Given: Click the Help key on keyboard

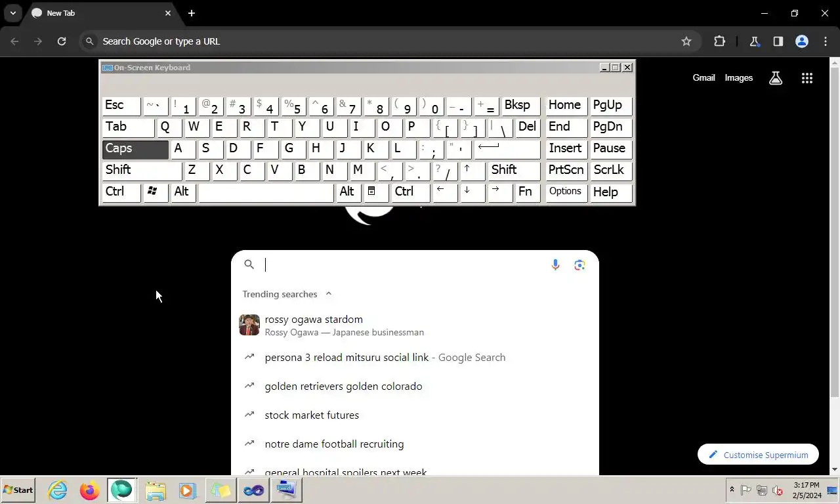Looking at the screenshot, I should point(611,192).
